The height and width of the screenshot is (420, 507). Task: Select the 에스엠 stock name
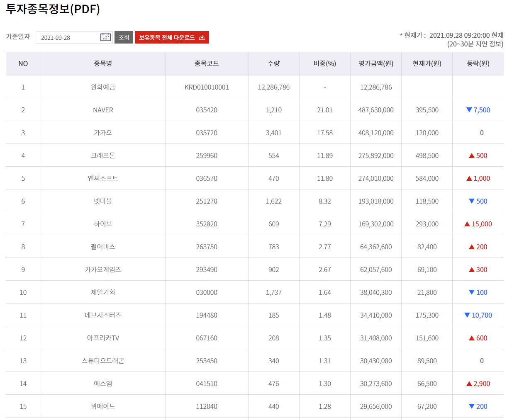(103, 384)
